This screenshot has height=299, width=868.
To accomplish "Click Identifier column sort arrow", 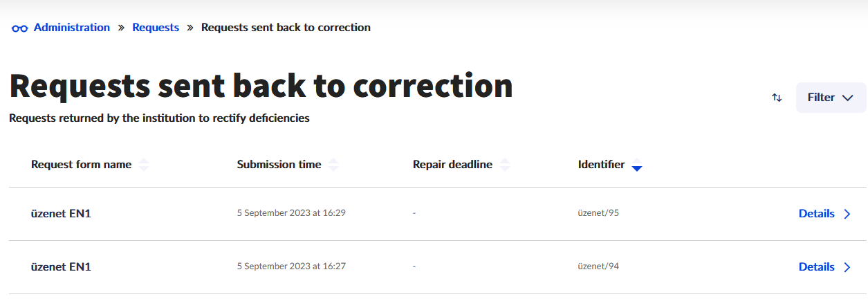I will 637,165.
